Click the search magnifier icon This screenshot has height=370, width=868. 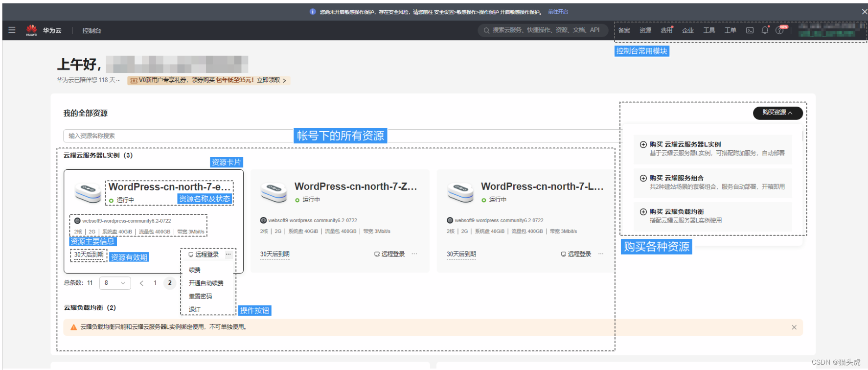tap(486, 30)
